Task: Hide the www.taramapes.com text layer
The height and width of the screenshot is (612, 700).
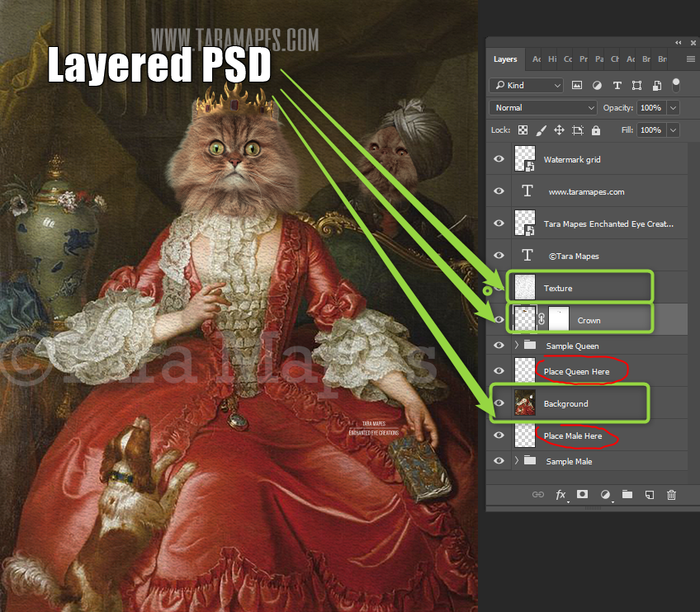Action: (499, 191)
